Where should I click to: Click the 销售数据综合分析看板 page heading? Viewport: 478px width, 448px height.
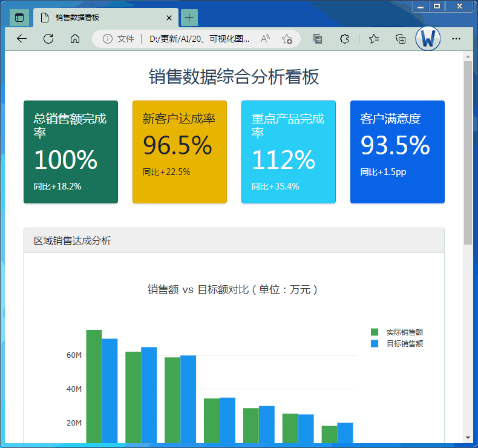click(234, 76)
